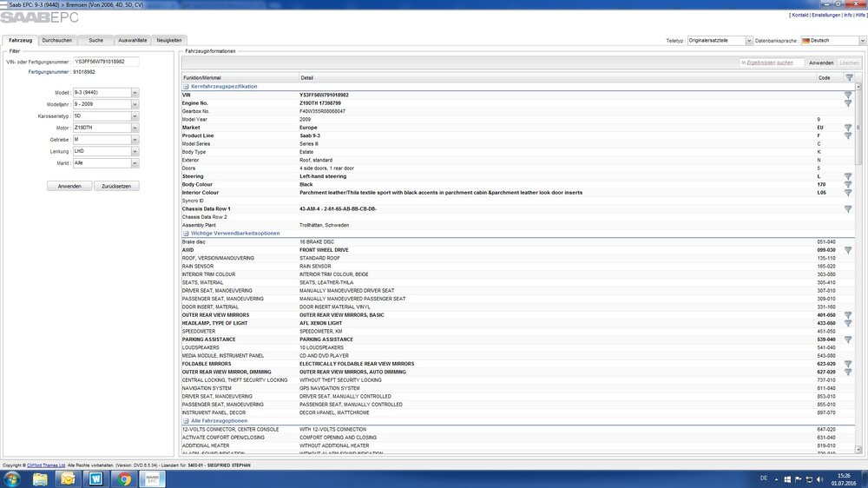868x488 pixels.
Task: Click the filter icon in Outer Rear View Mirrors row
Action: click(x=847, y=315)
